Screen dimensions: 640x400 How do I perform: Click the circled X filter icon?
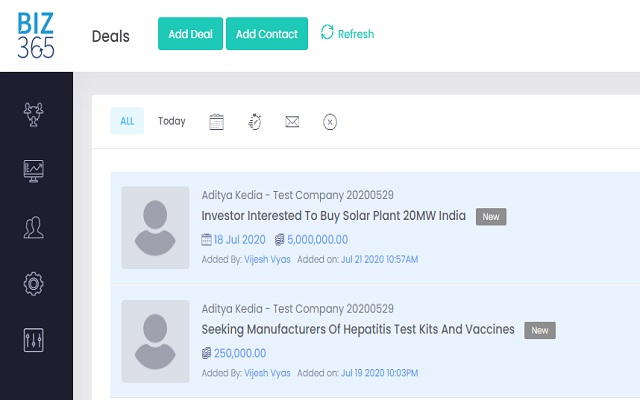(330, 122)
